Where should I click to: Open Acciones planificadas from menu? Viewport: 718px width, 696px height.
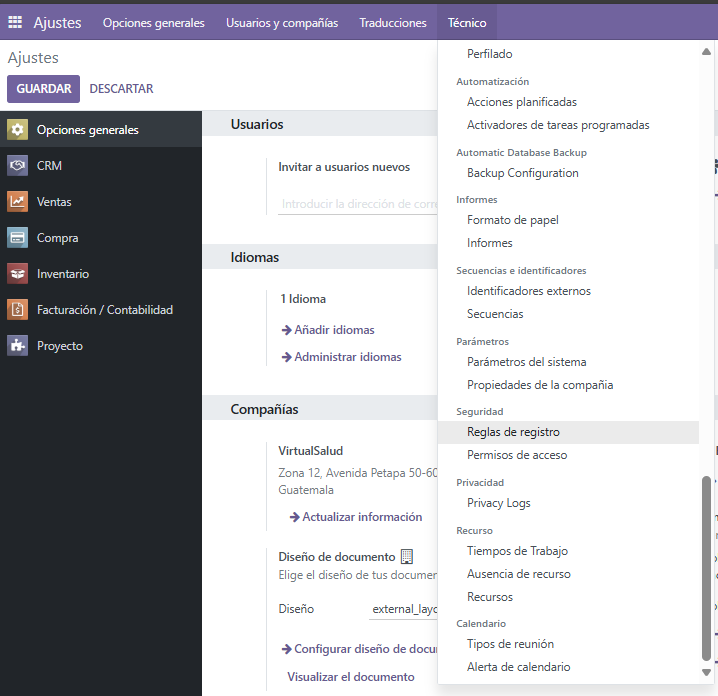pyautogui.click(x=521, y=102)
